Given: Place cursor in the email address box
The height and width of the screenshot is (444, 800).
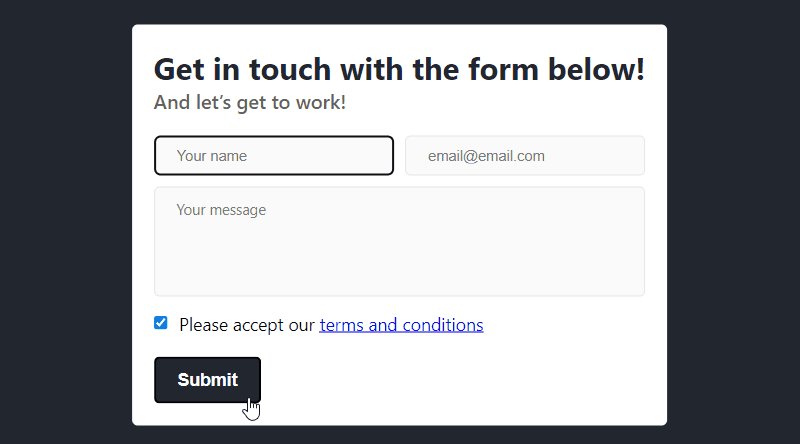Looking at the screenshot, I should point(524,156).
